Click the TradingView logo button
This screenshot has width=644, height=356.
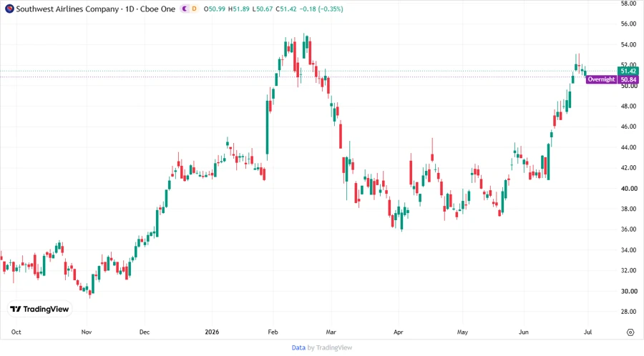click(40, 310)
